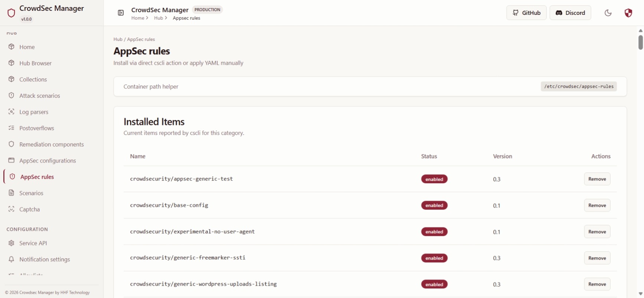Click the /etc/crowdsec/appsec-rules path chip
Viewport: 644px width, 298px height.
(x=579, y=87)
